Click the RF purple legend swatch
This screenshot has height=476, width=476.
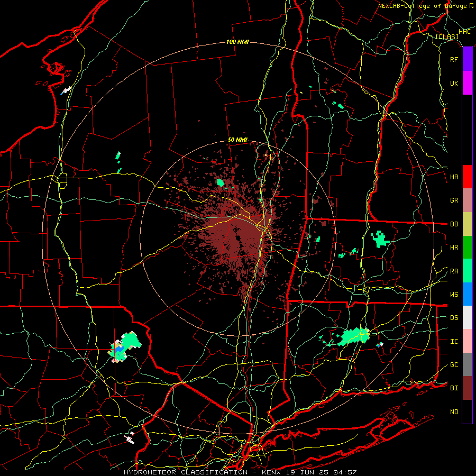(x=467, y=59)
